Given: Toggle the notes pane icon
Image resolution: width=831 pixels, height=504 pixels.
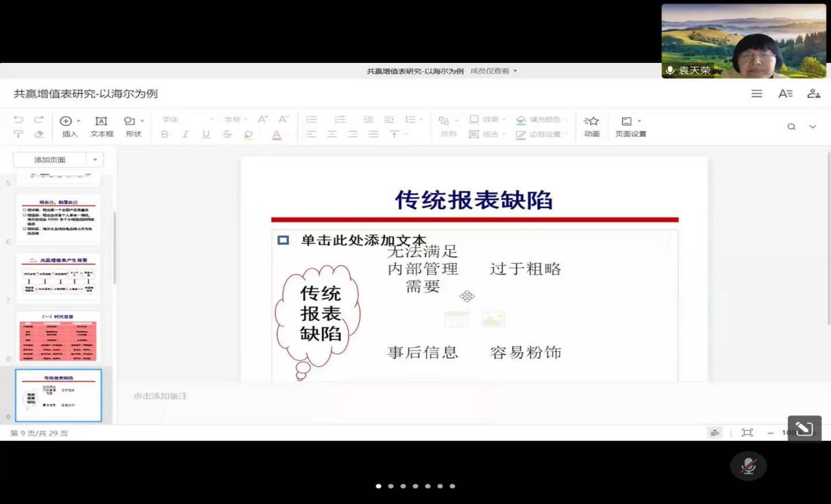Looking at the screenshot, I should tap(715, 432).
